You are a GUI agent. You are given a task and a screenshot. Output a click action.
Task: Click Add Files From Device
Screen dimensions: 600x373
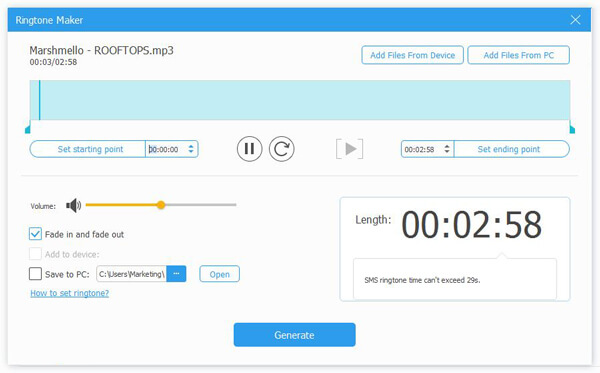pyautogui.click(x=412, y=55)
